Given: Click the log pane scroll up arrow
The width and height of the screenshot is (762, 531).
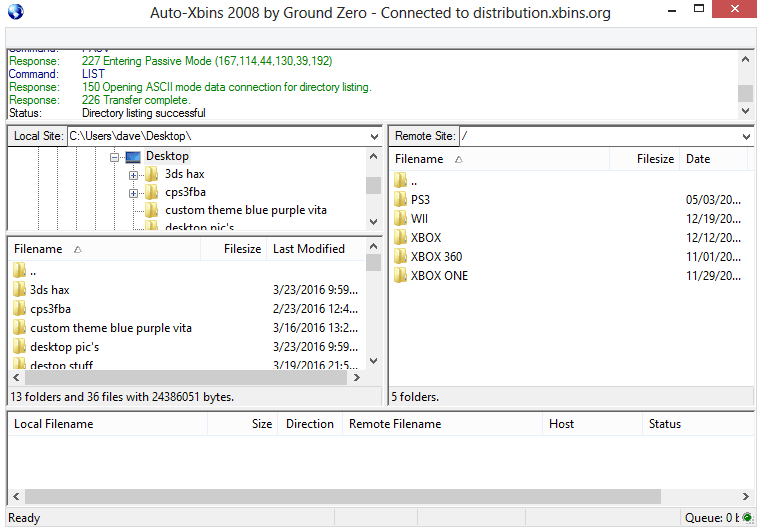Looking at the screenshot, I should [x=745, y=59].
